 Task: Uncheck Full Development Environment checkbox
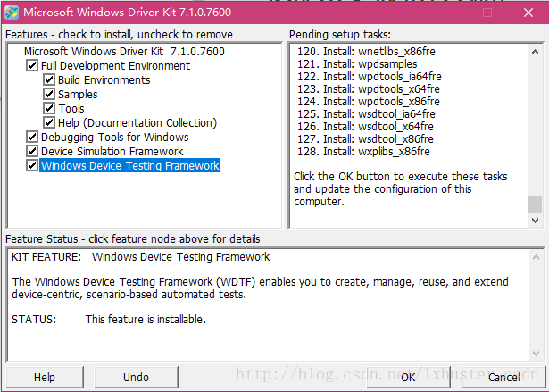pos(32,65)
